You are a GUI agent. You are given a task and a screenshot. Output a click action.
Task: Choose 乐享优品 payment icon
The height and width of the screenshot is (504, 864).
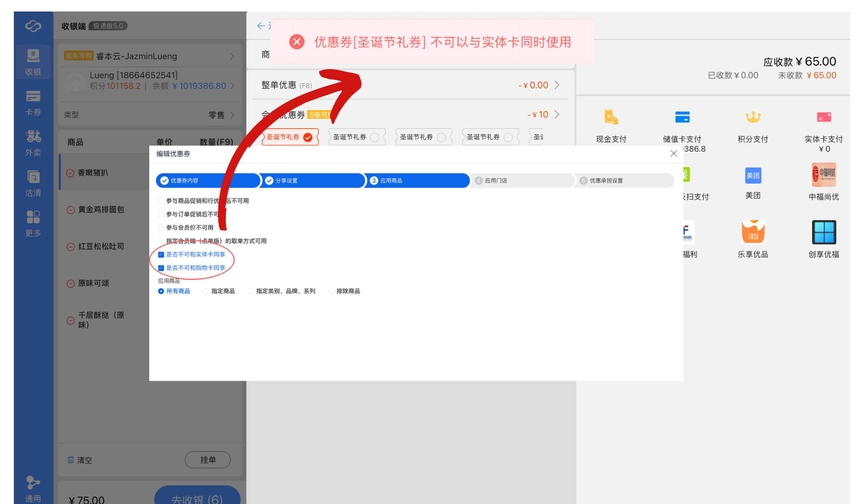pyautogui.click(x=753, y=233)
